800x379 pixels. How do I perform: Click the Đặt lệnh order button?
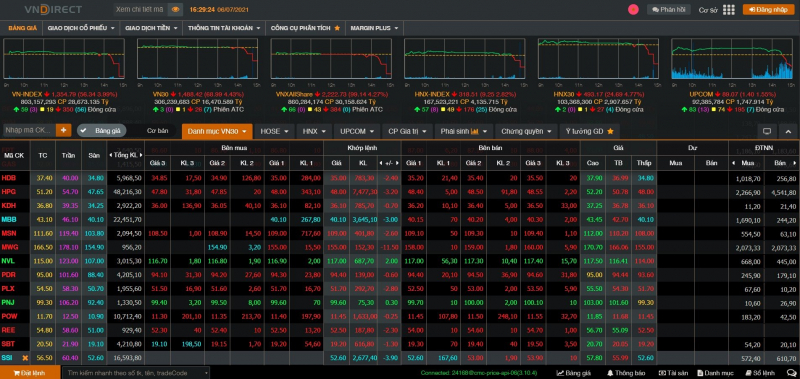pos(30,373)
